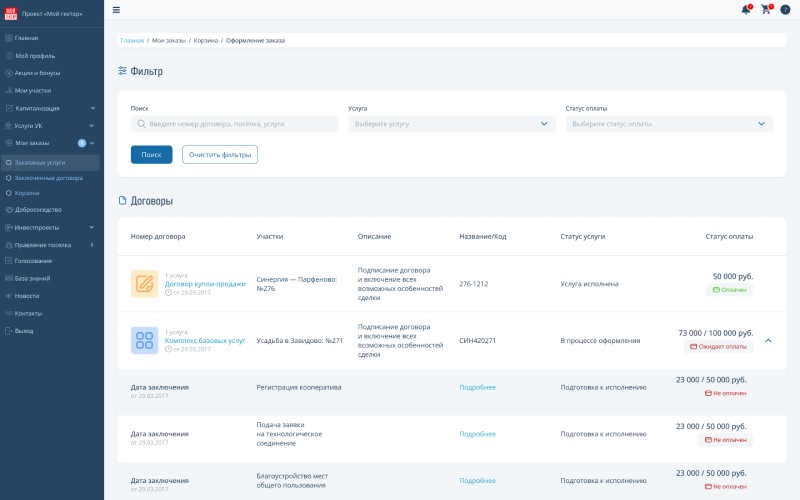The image size is (800, 500).
Task: Click the help question mark icon
Action: click(x=785, y=10)
